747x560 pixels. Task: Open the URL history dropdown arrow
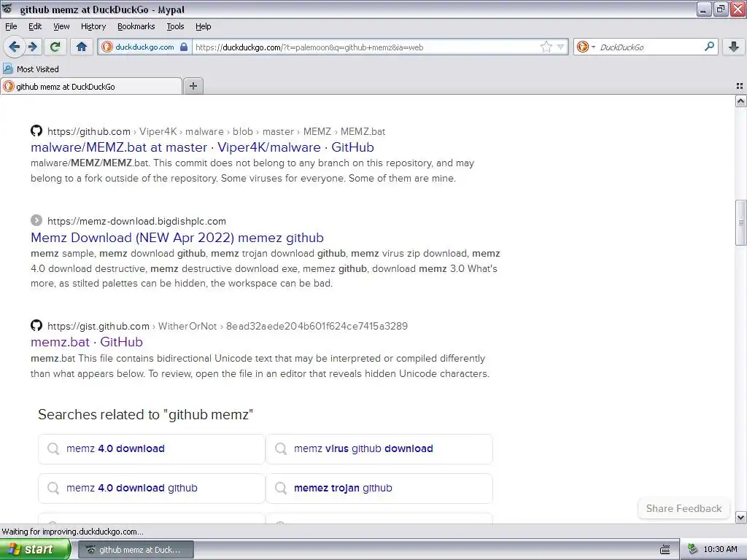coord(561,47)
